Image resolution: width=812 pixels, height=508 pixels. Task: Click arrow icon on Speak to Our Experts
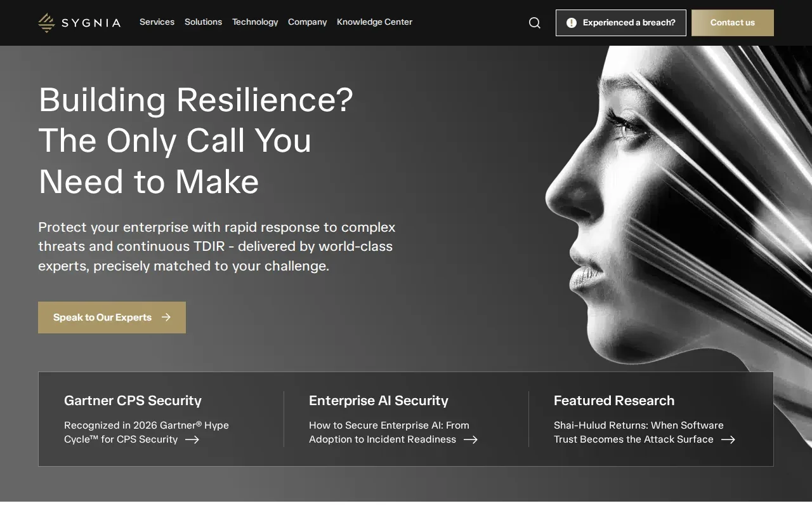[x=166, y=317]
